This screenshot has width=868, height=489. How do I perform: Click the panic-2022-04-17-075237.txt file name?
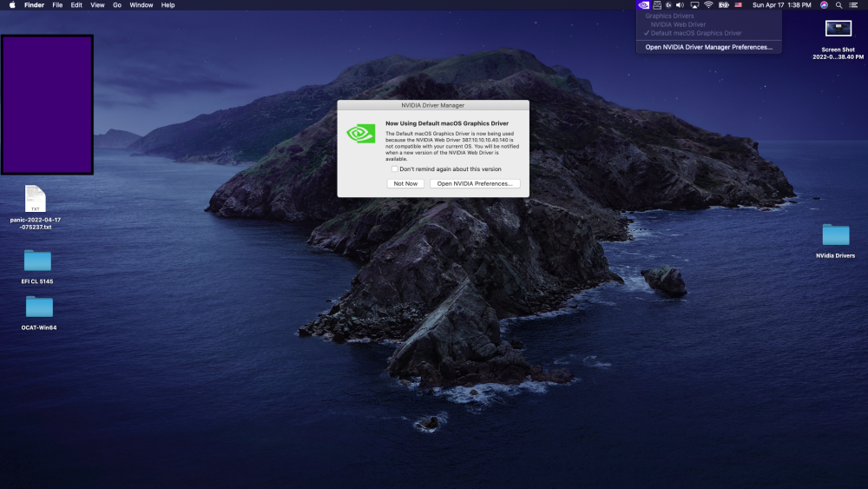point(36,223)
